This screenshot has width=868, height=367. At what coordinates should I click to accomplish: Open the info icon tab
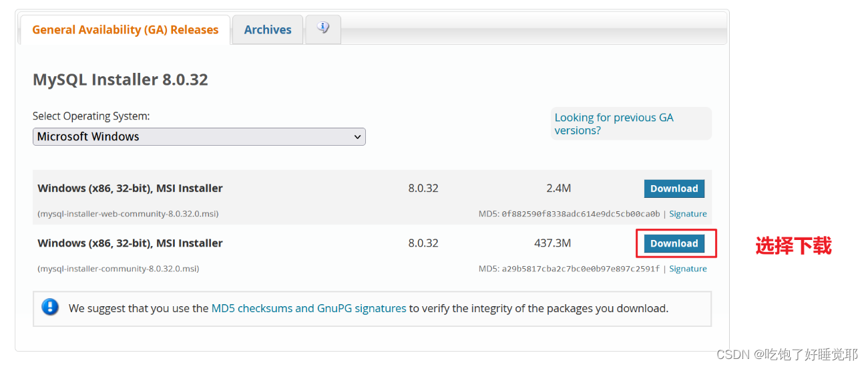[323, 29]
